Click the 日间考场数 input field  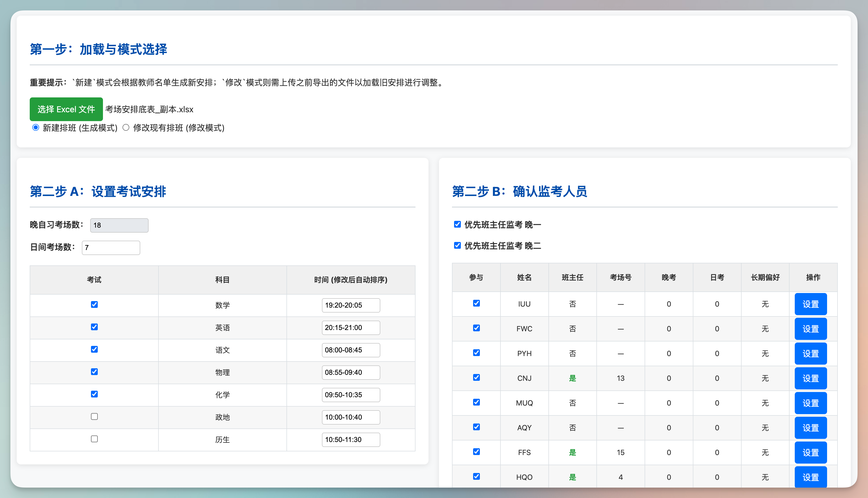[111, 248]
